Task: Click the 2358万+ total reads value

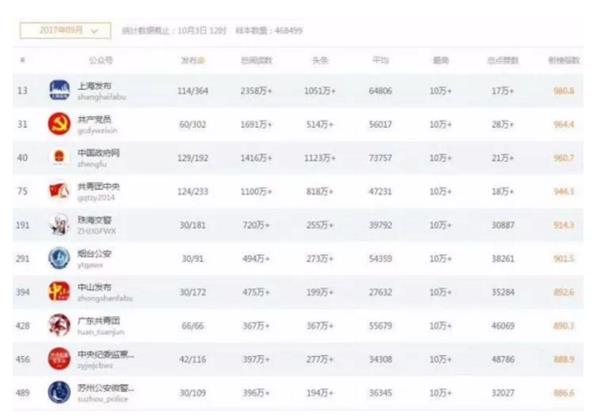Action: [256, 91]
